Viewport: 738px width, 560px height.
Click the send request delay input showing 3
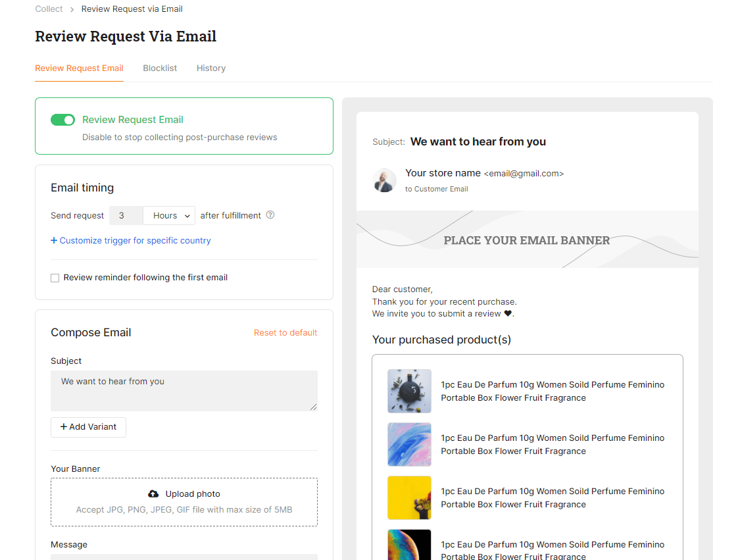coord(126,215)
